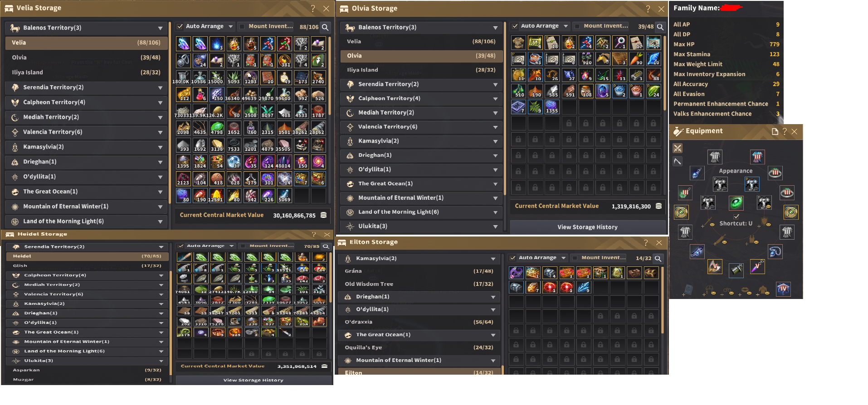Screen dimensions: 868x405
Task: Toggle Auto Arrange checkbox in Velia Storage
Action: tap(180, 26)
